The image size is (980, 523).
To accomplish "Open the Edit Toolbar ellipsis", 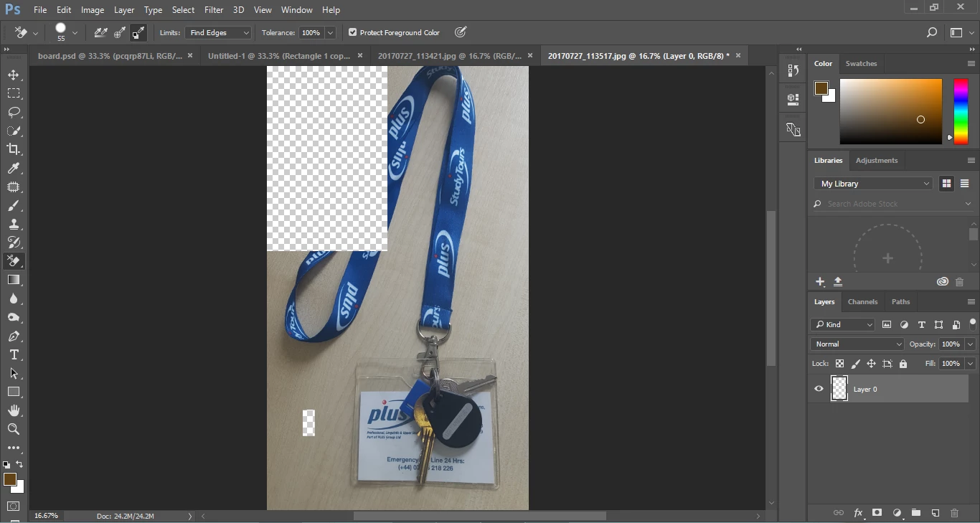I will [14, 448].
